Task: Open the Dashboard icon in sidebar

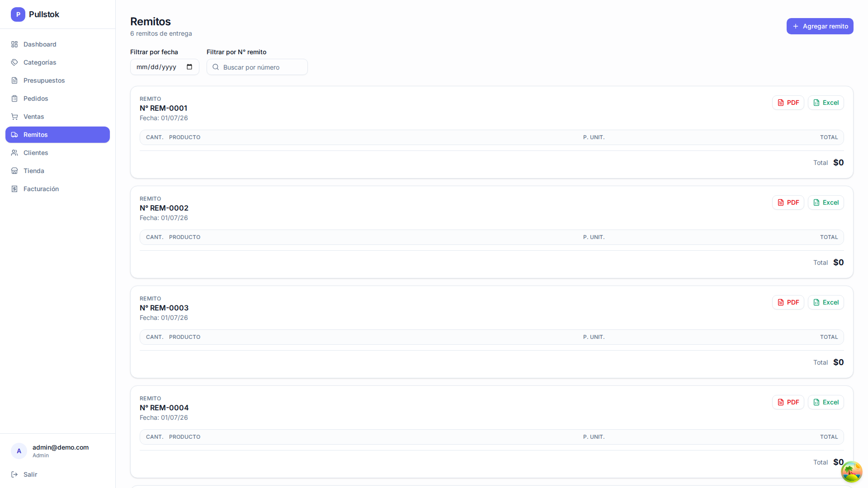Action: pos(14,44)
